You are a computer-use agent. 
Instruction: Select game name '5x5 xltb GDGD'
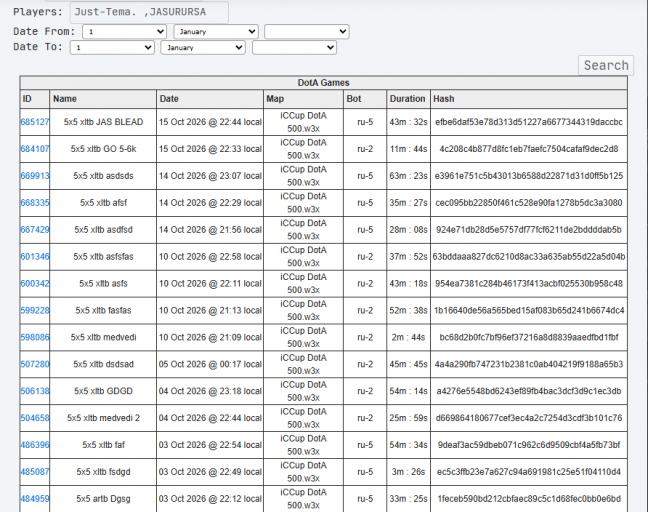103,391
